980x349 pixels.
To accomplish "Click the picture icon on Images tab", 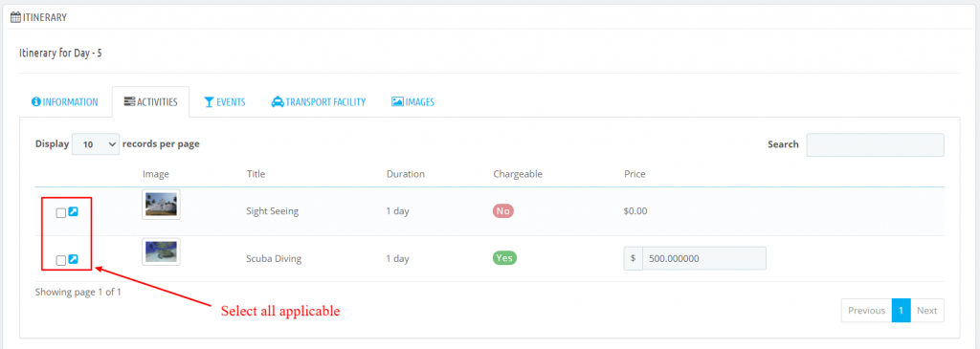I will (x=397, y=101).
